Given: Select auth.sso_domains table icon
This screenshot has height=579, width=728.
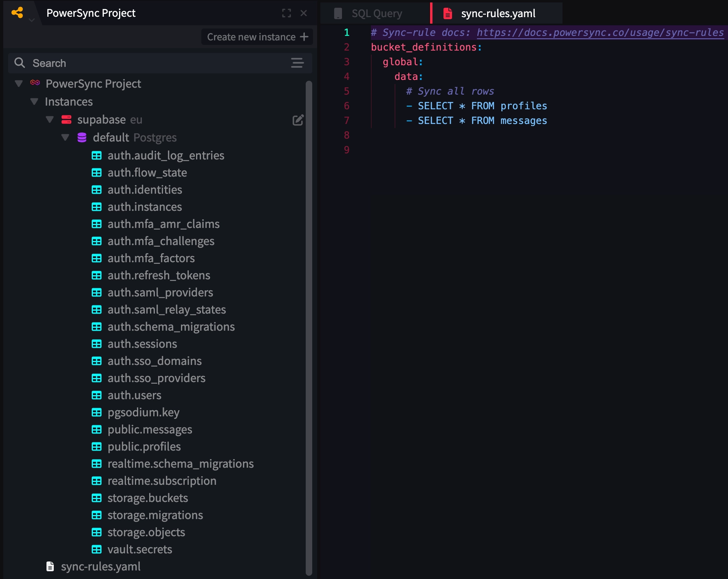Looking at the screenshot, I should 97,361.
